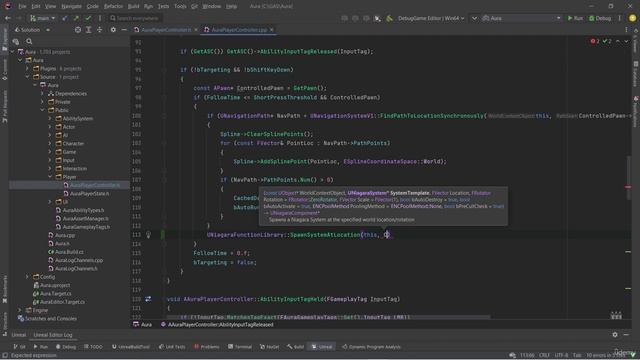This screenshot has height=360, width=640.
Task: Click the build hammer icon
Action: (389, 18)
